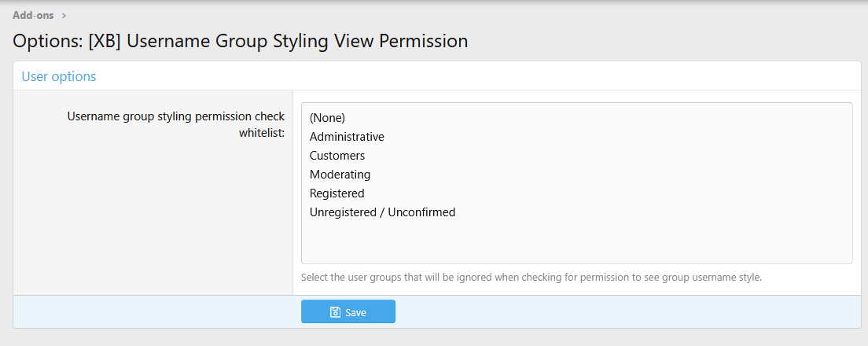Choose Customers in the whitelist box
868x346 pixels.
coord(337,156)
